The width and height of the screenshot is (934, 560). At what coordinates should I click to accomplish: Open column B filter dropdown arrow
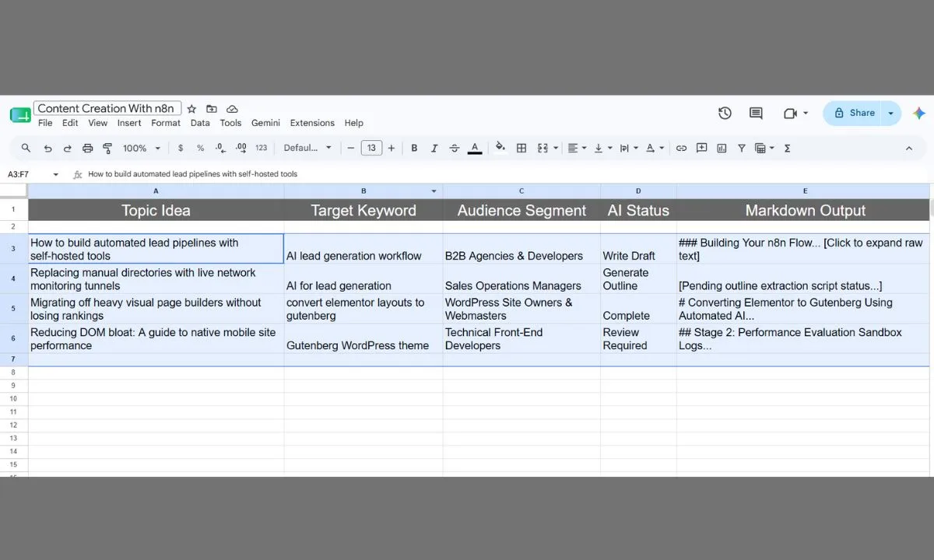pos(434,191)
